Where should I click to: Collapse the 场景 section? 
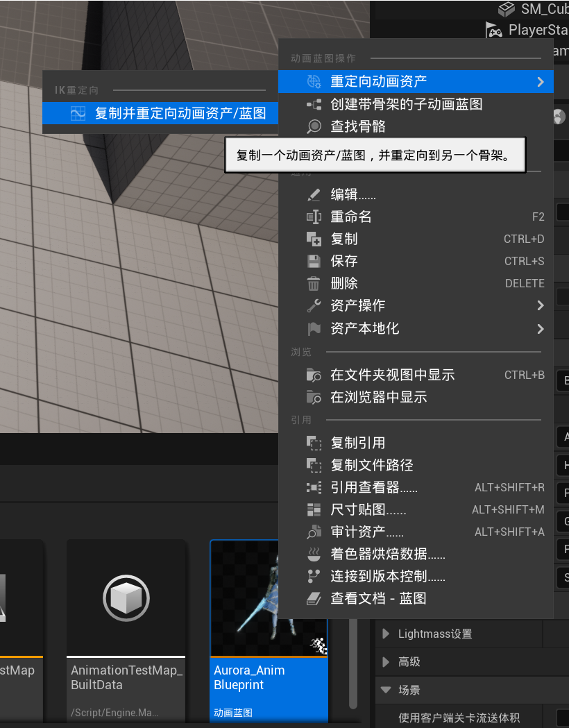(x=386, y=690)
